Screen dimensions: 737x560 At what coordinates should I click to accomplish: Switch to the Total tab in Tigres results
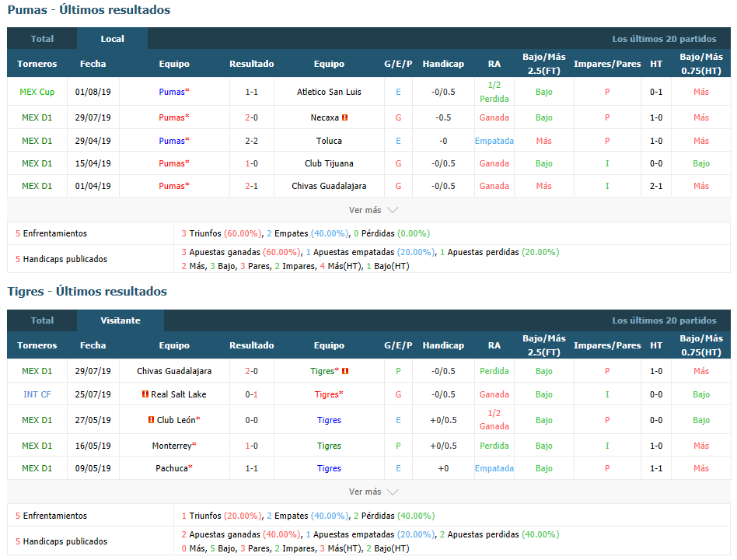(42, 320)
